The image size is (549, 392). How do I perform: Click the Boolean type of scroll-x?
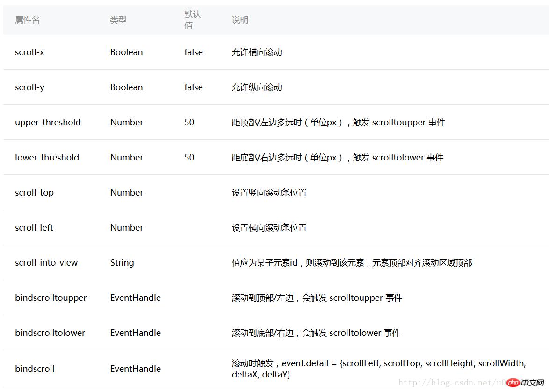[x=126, y=52]
